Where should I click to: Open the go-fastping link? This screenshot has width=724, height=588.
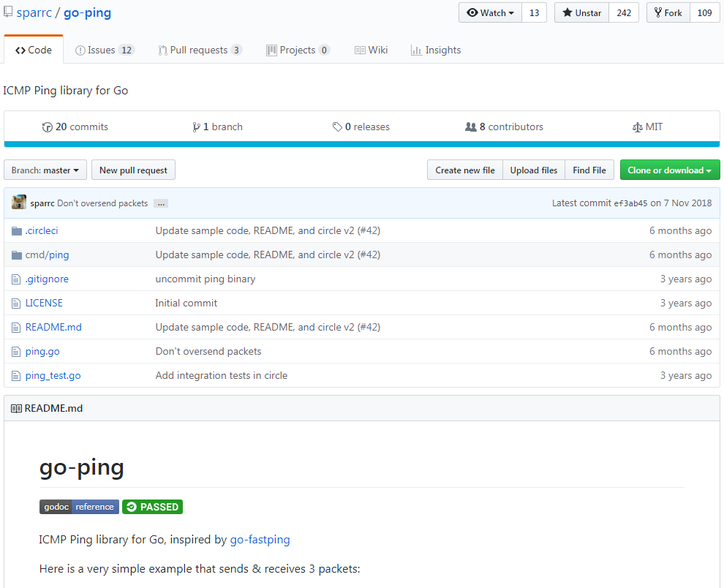260,540
